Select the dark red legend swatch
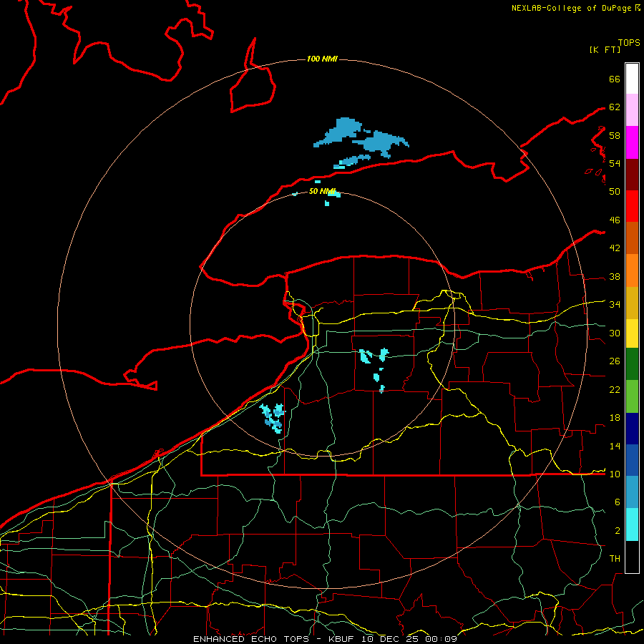Image resolution: width=644 pixels, height=644 pixels. (x=632, y=175)
